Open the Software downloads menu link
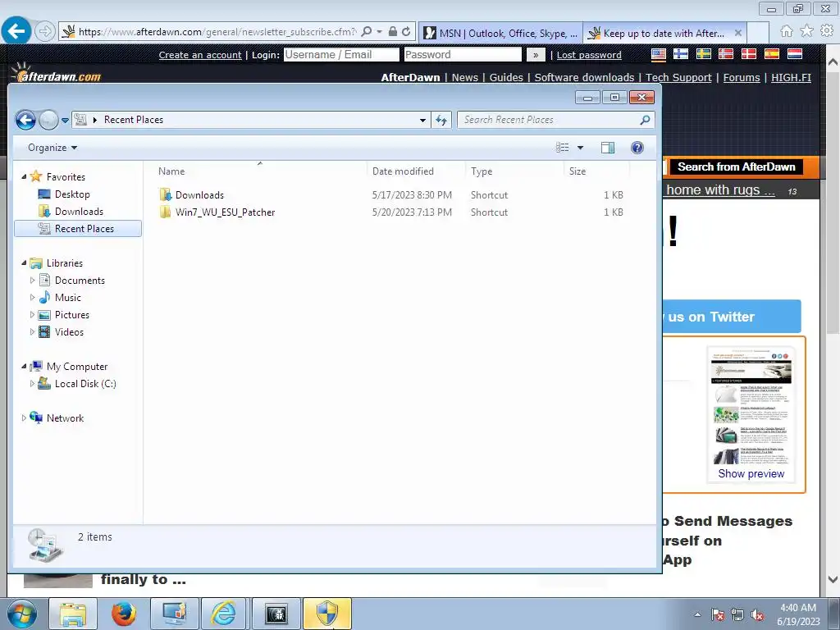The height and width of the screenshot is (630, 840). coord(584,77)
